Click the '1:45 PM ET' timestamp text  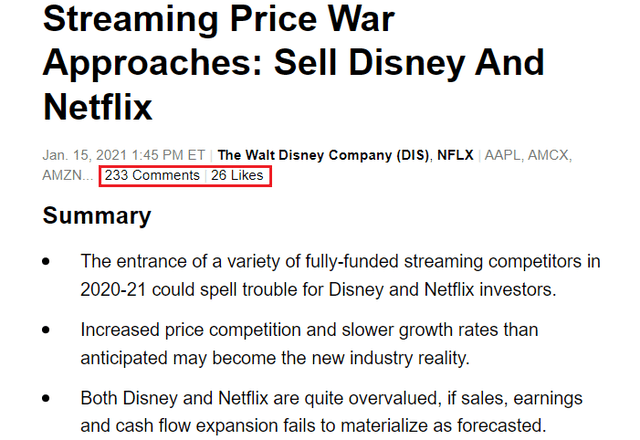[x=168, y=155]
